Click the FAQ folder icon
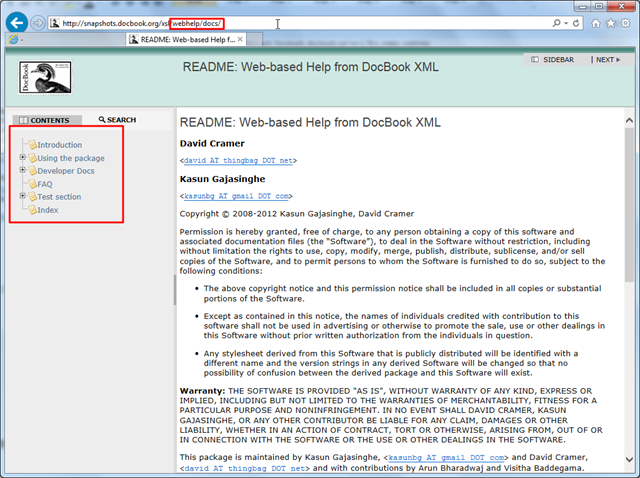 coord(32,184)
